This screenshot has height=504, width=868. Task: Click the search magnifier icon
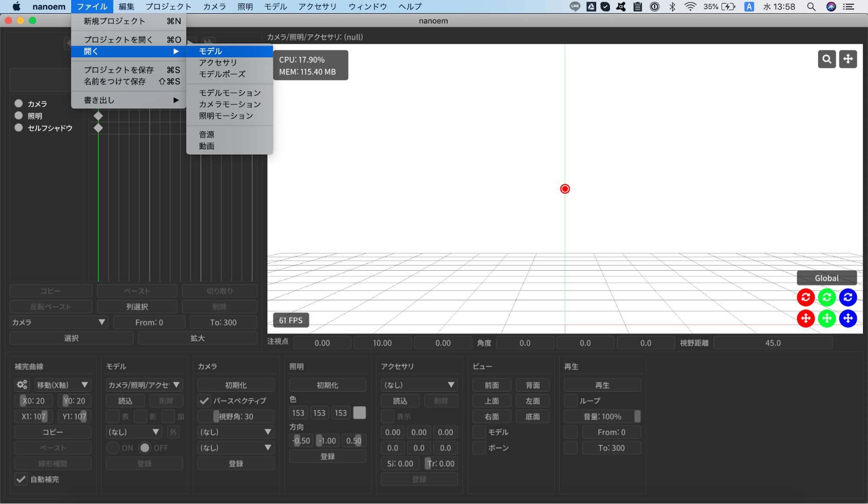click(827, 59)
